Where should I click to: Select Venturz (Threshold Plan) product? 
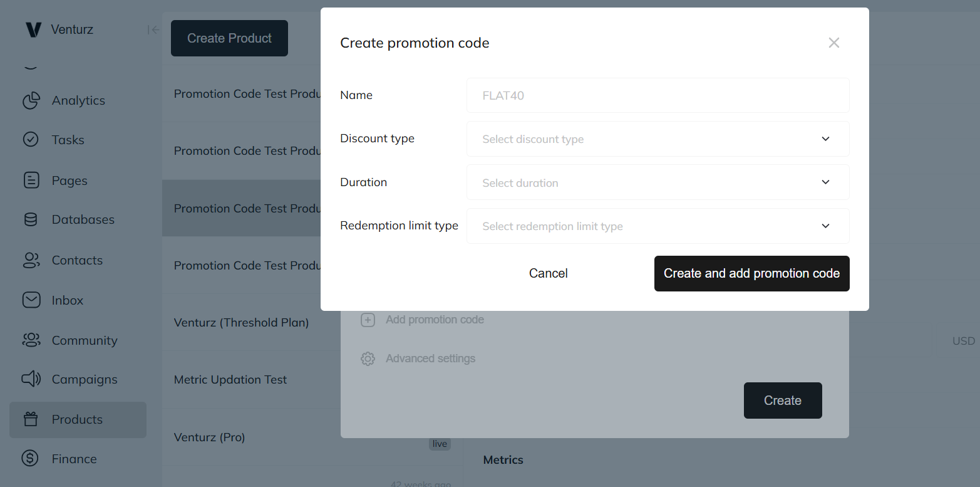point(242,323)
